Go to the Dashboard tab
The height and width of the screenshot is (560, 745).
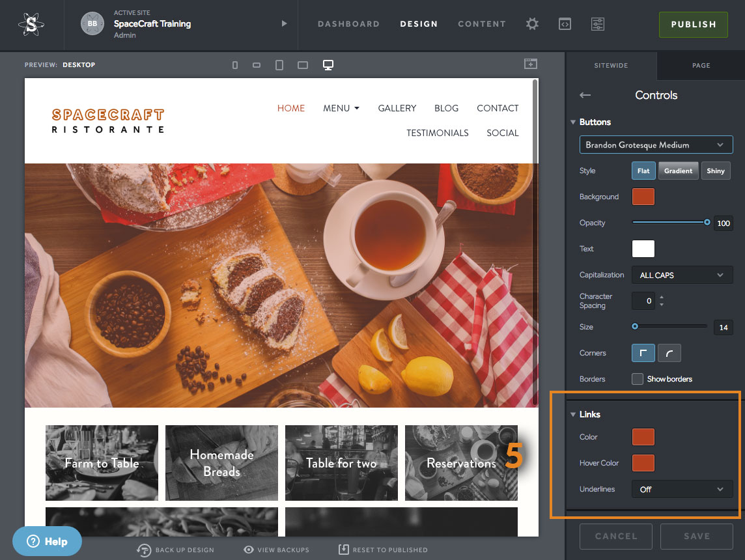tap(349, 23)
